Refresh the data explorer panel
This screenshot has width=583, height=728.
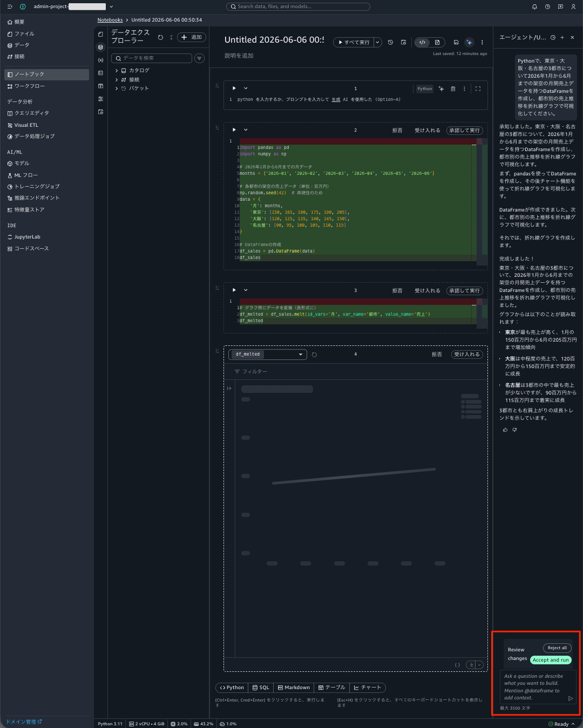[x=160, y=37]
